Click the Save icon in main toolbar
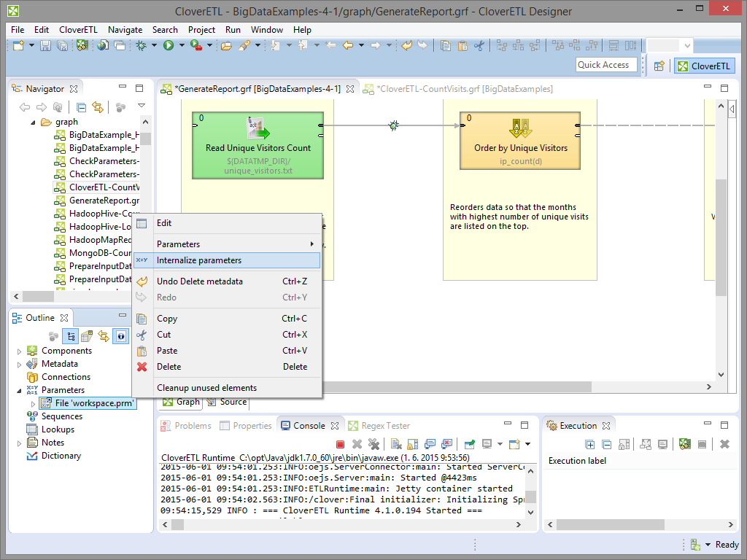 [45, 45]
